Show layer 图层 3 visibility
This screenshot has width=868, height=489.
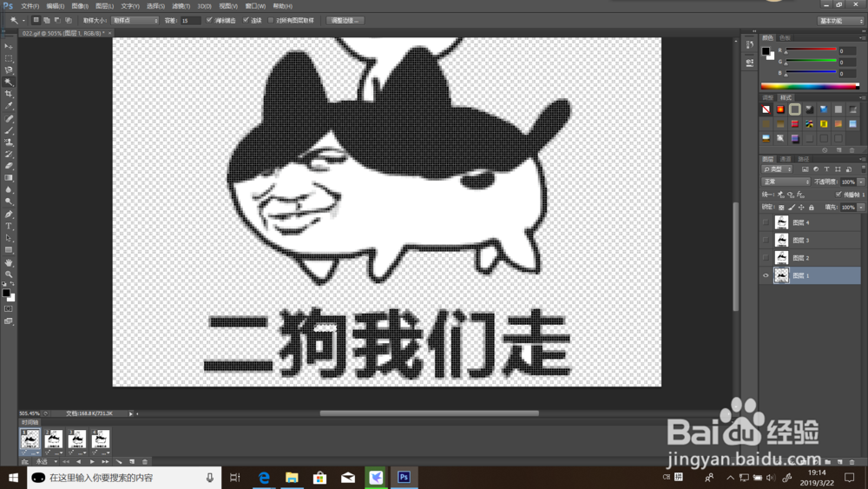click(766, 240)
